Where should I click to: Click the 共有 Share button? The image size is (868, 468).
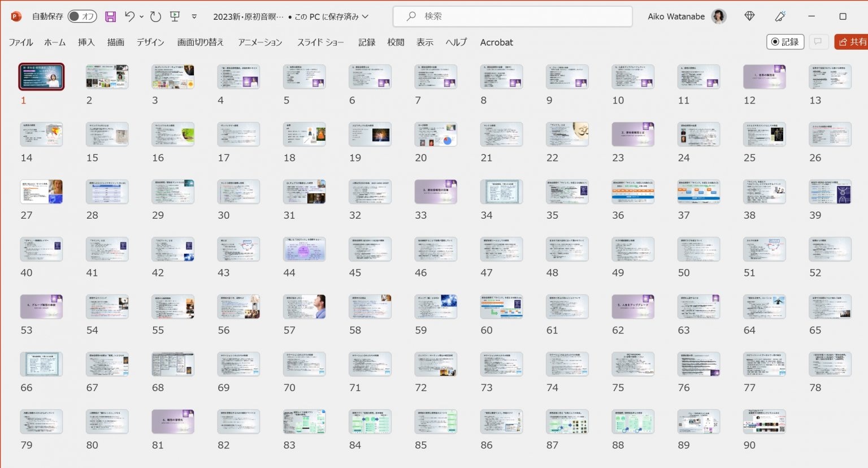click(852, 42)
